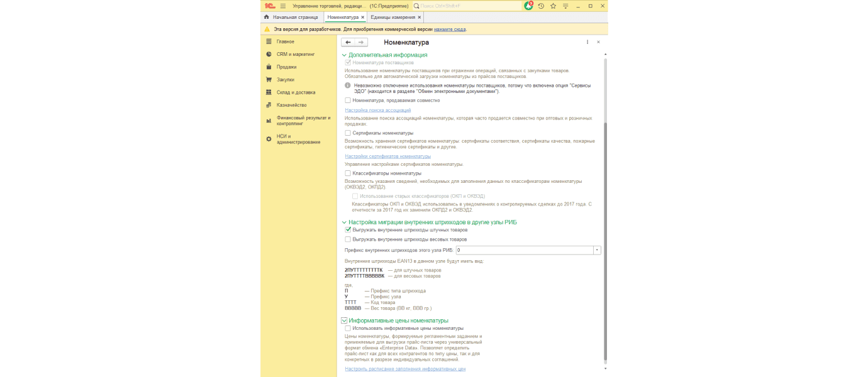
Task: Open the RIB prefix dropdown arrow
Action: tap(597, 250)
